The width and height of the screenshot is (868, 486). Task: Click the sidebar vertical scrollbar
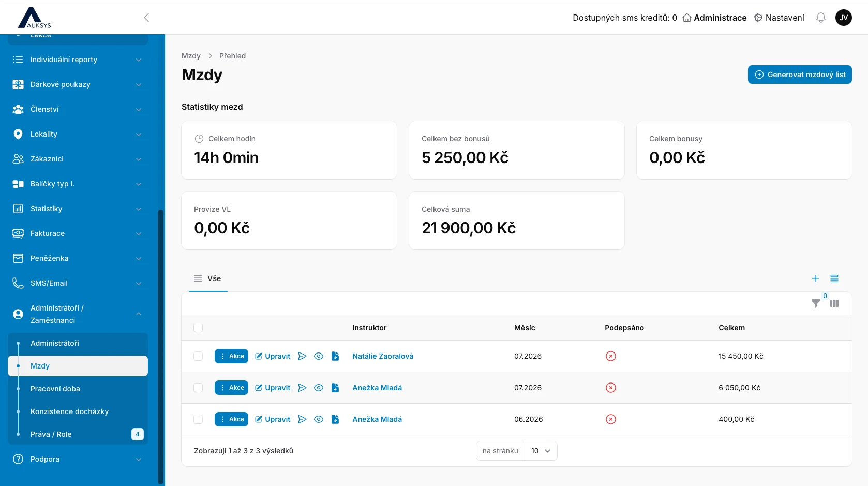161,346
